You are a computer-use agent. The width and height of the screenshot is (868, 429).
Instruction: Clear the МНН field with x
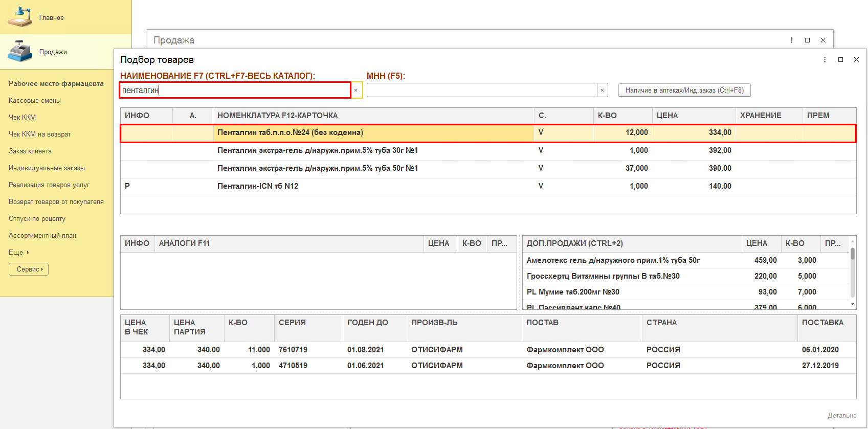click(x=602, y=91)
